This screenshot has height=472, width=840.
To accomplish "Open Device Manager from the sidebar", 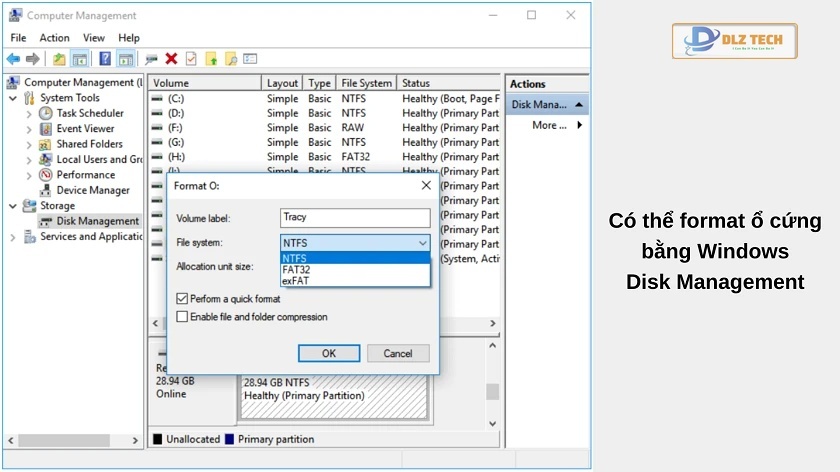I will pos(93,190).
